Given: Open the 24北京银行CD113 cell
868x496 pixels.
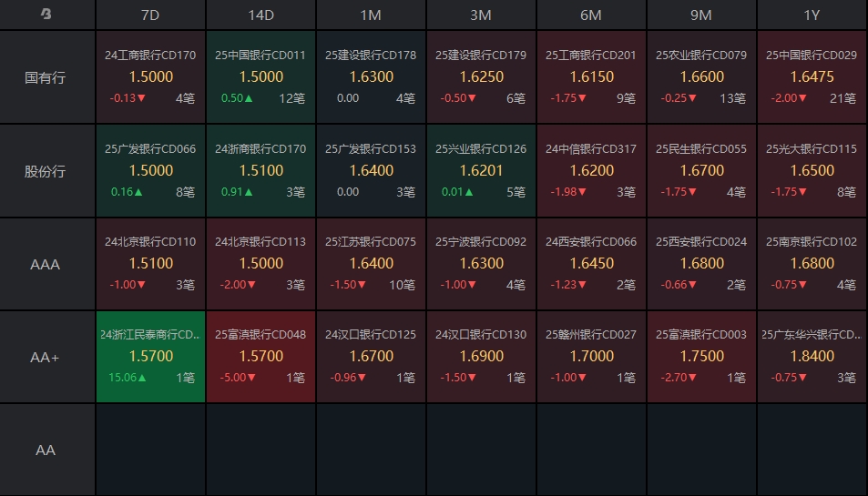Looking at the screenshot, I should click(x=260, y=264).
